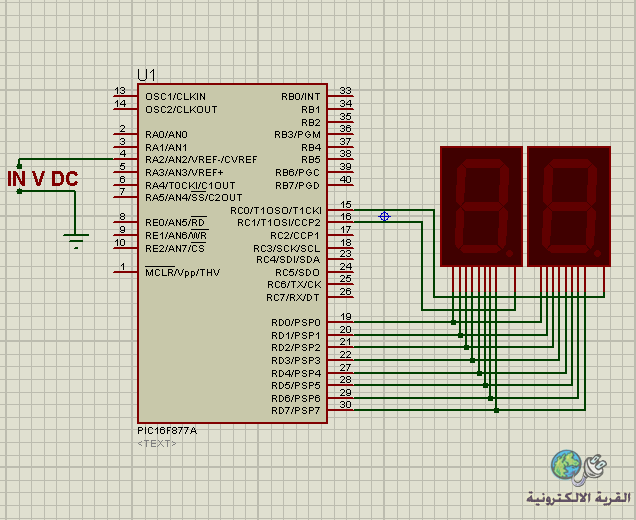Select the RB7/PGD pin label
Screen dimensions: 636x520
(x=297, y=186)
